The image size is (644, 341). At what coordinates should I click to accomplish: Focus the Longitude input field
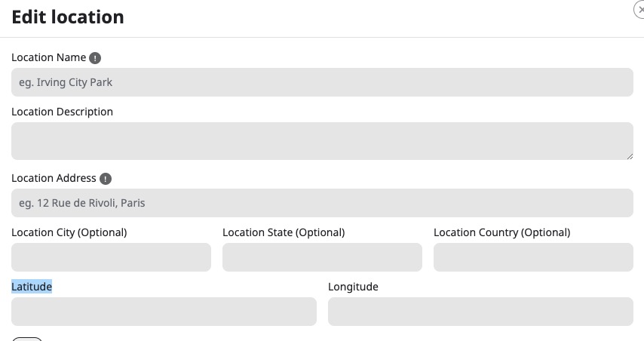(x=480, y=312)
